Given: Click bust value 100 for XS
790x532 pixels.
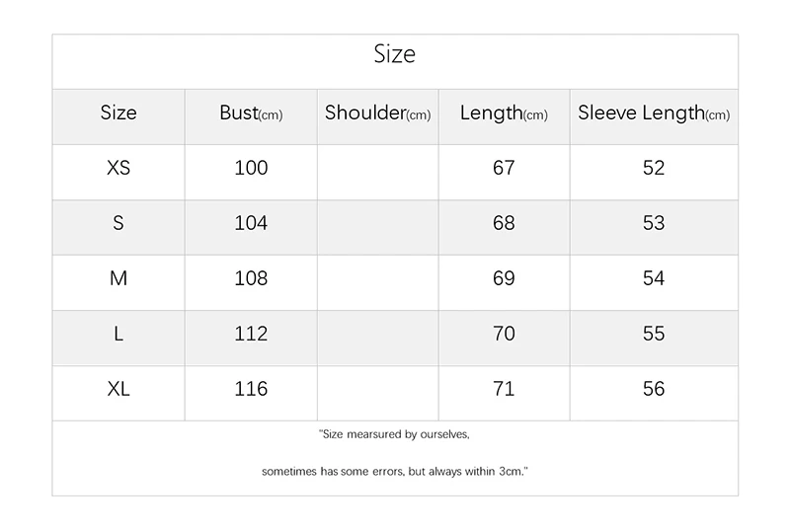Looking at the screenshot, I should [x=251, y=168].
